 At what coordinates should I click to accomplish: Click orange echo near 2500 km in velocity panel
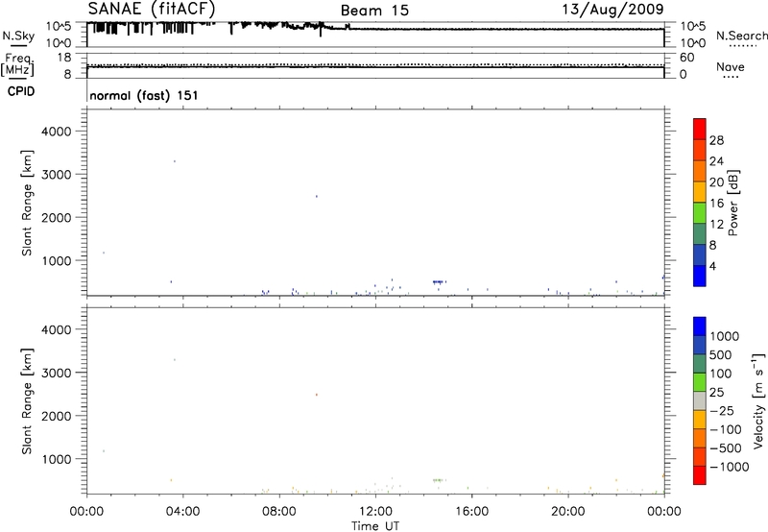tap(317, 395)
